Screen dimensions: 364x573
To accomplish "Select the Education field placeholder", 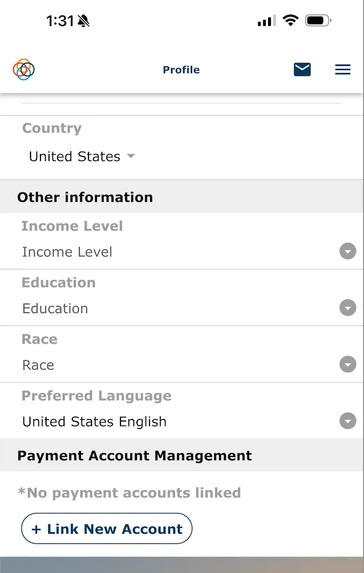I will coord(55,308).
